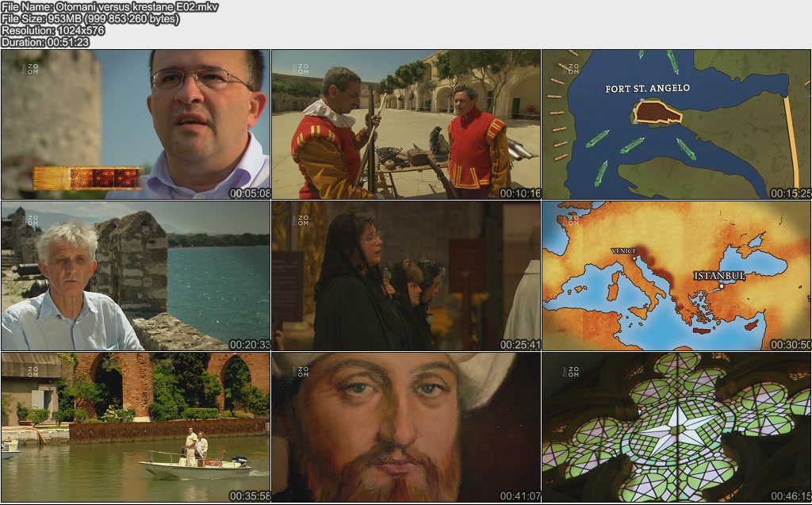Click the ZOOM logo on the Fort St. Angelo map
The image size is (812, 505).
tap(573, 69)
